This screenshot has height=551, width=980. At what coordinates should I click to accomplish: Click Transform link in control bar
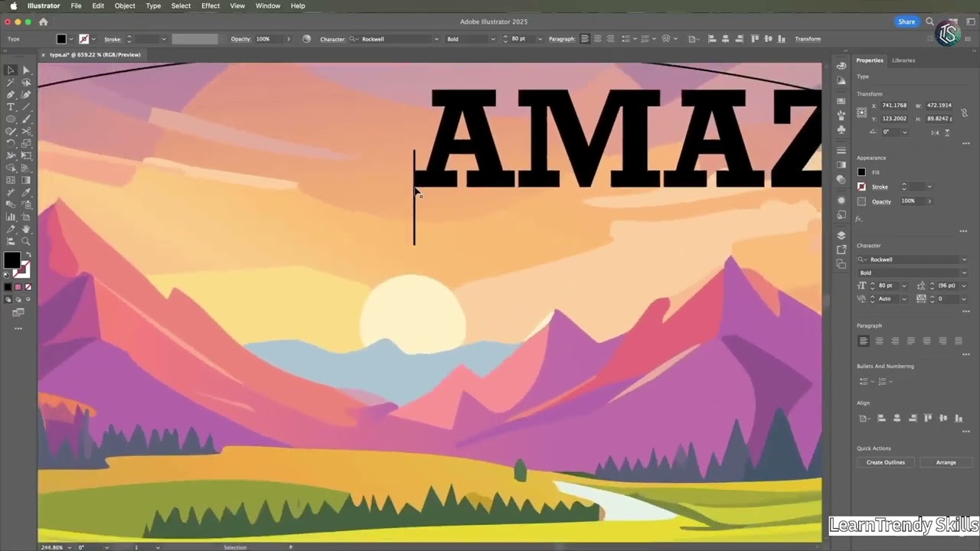808,39
